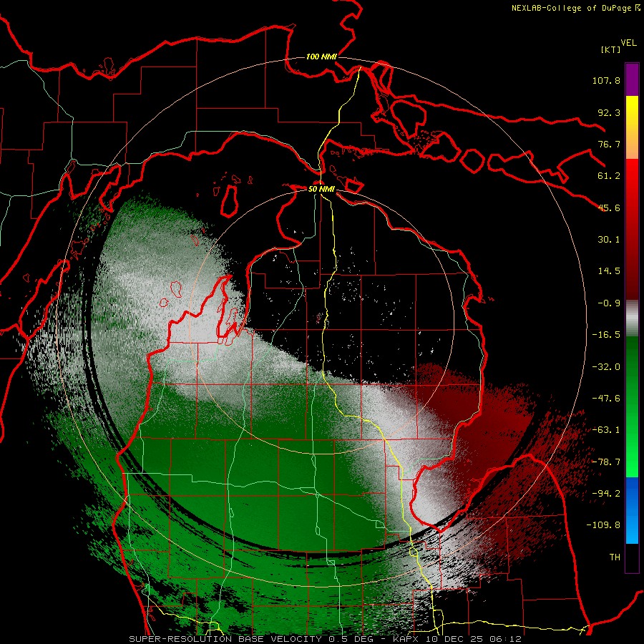Click the 50 NMI range ring label
This screenshot has width=644, height=644.
(x=321, y=190)
